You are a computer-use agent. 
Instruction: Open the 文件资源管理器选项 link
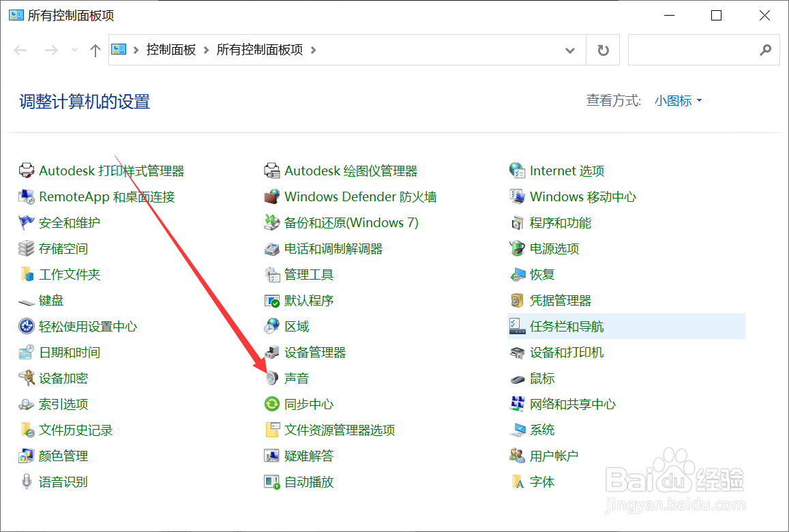[340, 430]
